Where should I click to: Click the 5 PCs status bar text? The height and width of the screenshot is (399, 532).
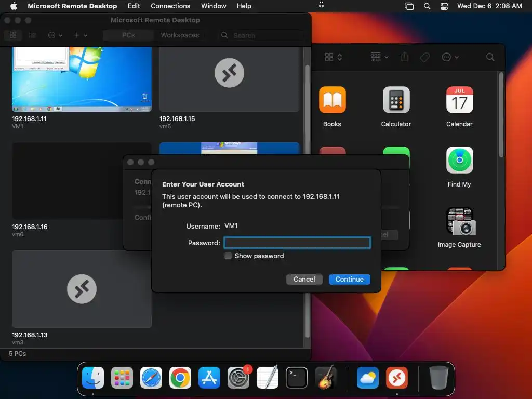17,353
